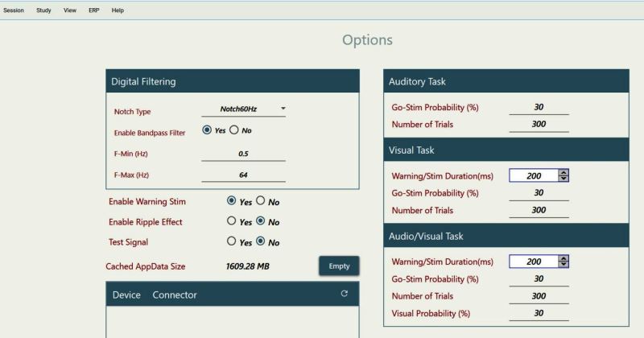Screen dimensions: 644x338
Task: Select Yes for Enable Ripple Effect
Action: click(x=232, y=221)
